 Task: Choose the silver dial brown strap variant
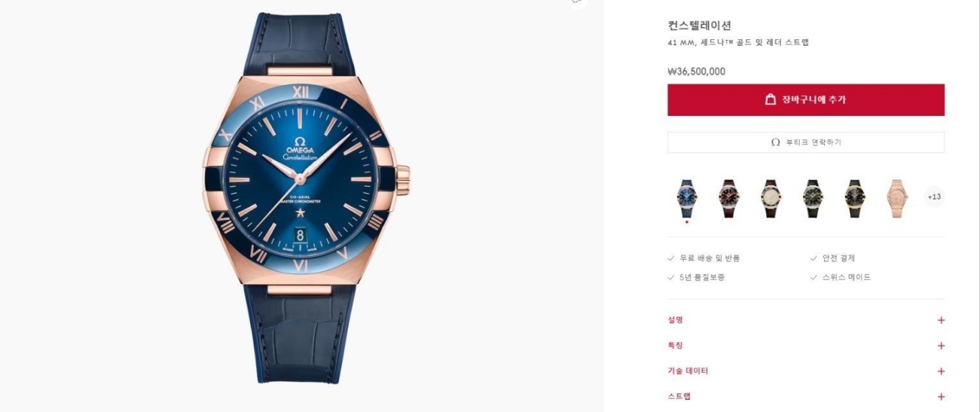coord(771,198)
